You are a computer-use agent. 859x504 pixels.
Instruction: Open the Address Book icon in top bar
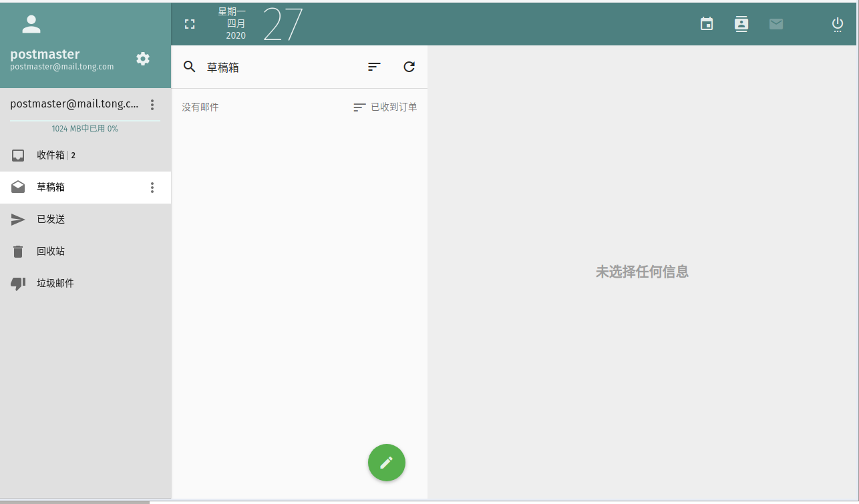(741, 23)
